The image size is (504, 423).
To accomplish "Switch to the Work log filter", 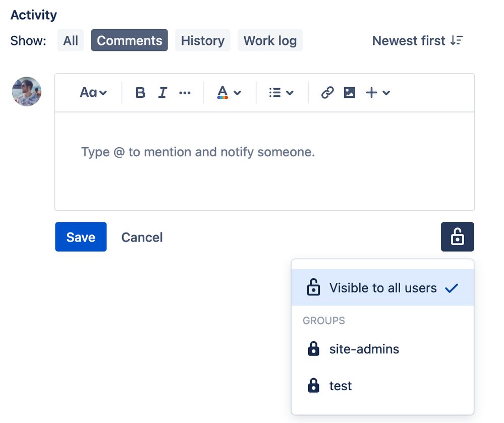I will (270, 40).
